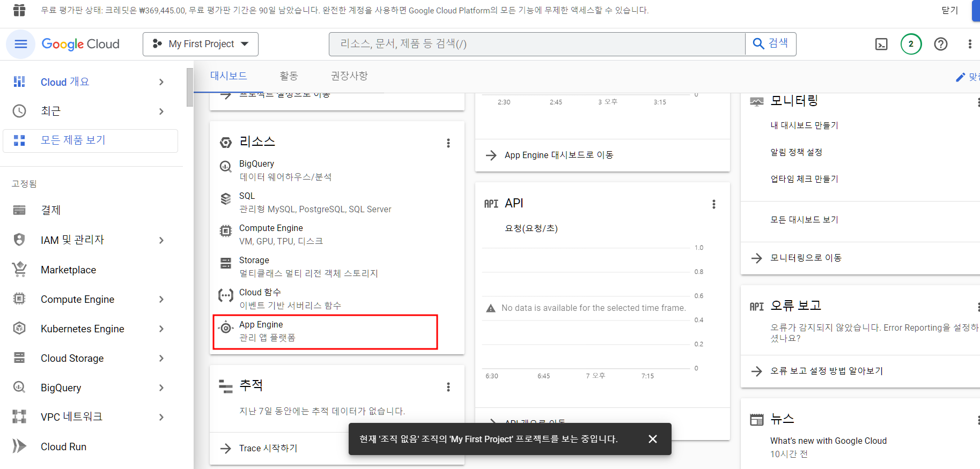Open 추적 card three-dot menu
This screenshot has width=980, height=469.
point(448,387)
